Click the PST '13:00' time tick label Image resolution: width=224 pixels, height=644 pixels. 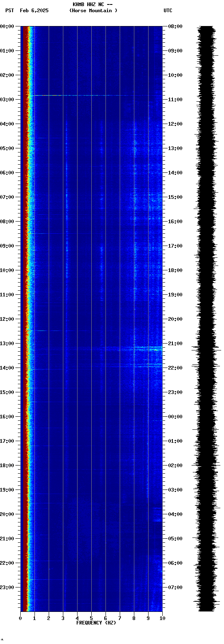[7, 344]
